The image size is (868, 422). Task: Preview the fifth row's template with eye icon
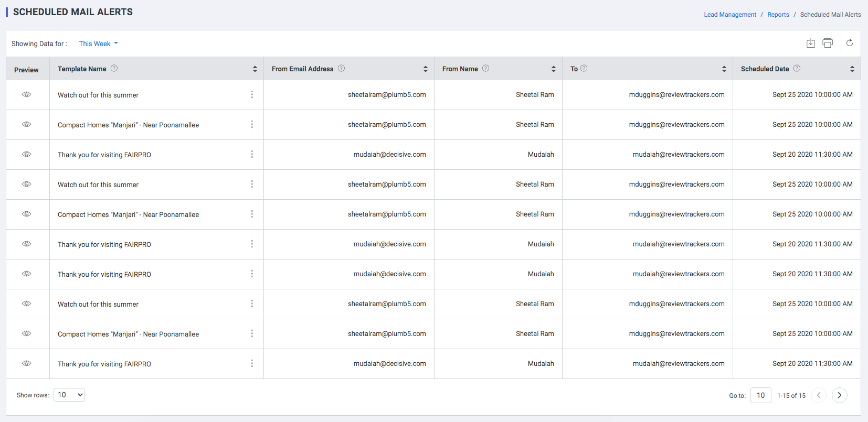27,214
